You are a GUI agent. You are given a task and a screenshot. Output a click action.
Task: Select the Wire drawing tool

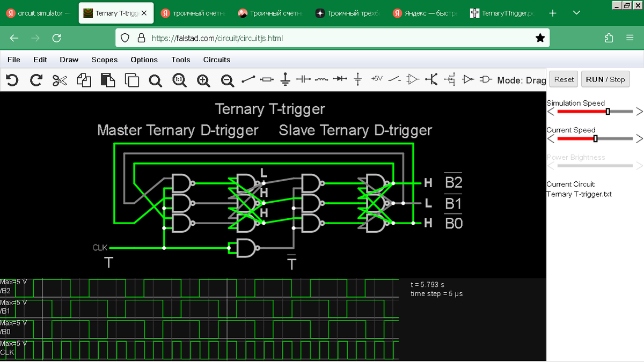[248, 79]
